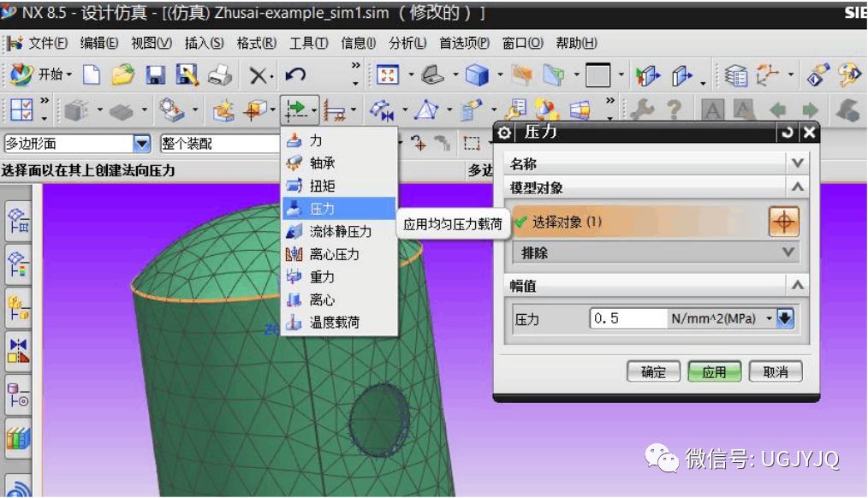Open the 窗口(O) menu
Image resolution: width=868 pixels, height=498 pixels.
point(522,43)
